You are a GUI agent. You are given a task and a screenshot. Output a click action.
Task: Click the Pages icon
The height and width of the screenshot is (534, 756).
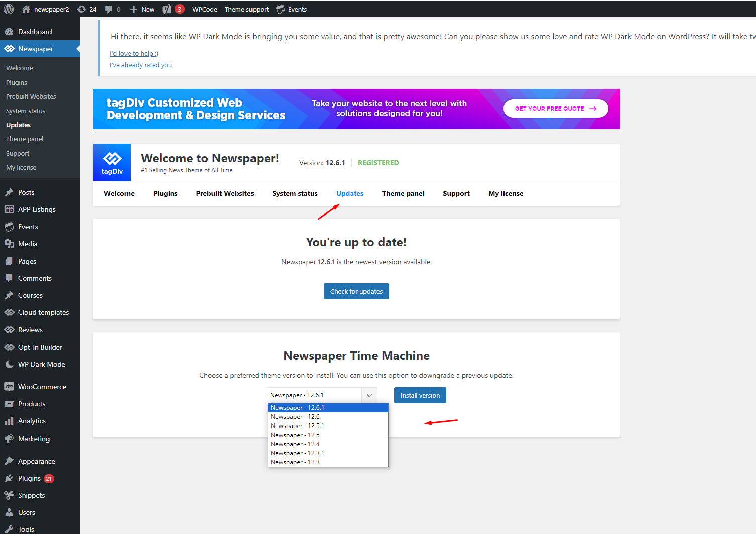click(9, 261)
